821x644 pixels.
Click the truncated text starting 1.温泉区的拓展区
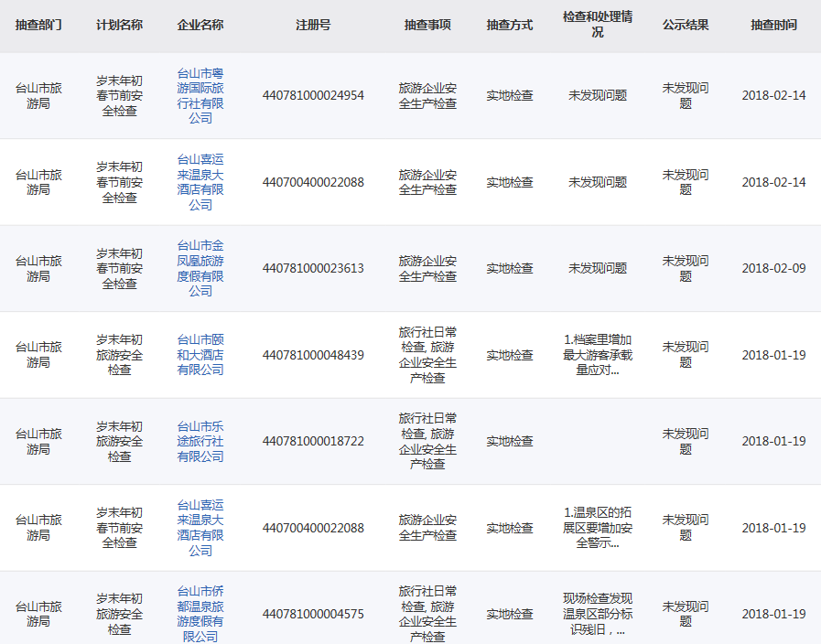pos(597,528)
